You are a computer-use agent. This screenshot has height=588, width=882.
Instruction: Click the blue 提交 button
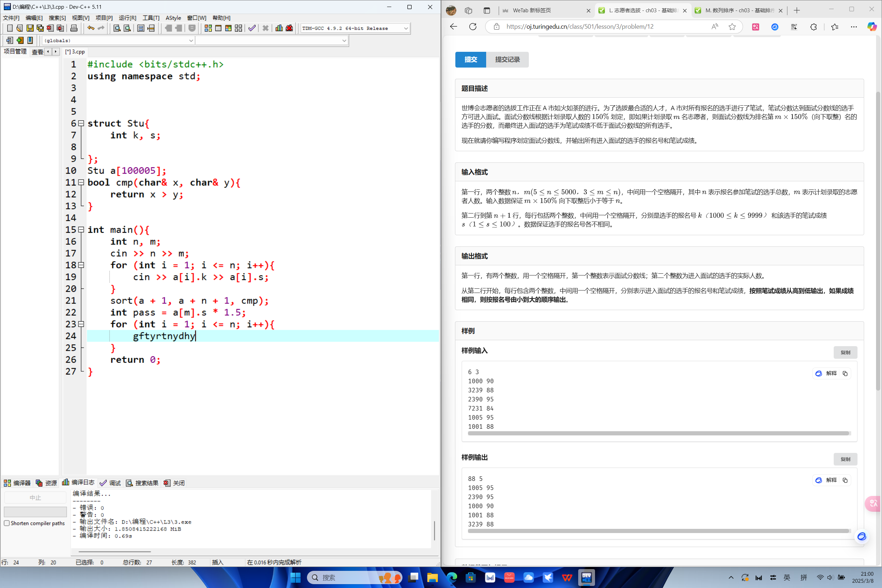(x=471, y=59)
